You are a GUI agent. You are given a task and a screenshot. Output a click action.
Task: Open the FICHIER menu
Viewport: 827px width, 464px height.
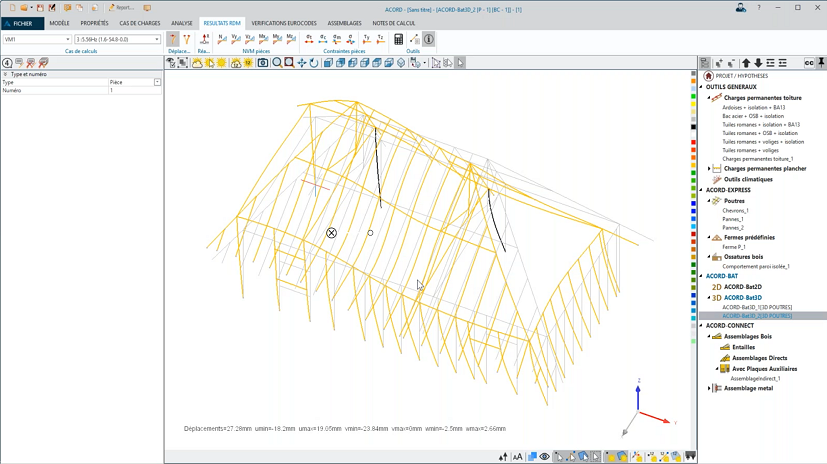point(22,22)
